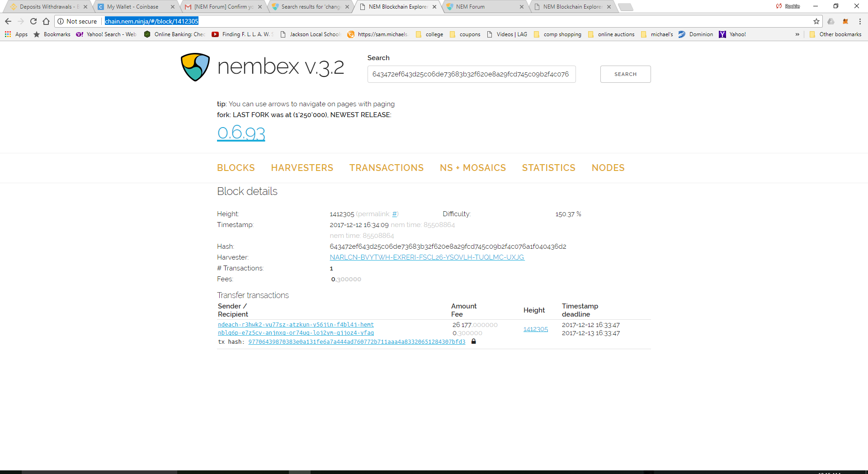Open the michael's bookmarks folder
The image size is (868, 474).
(x=657, y=34)
